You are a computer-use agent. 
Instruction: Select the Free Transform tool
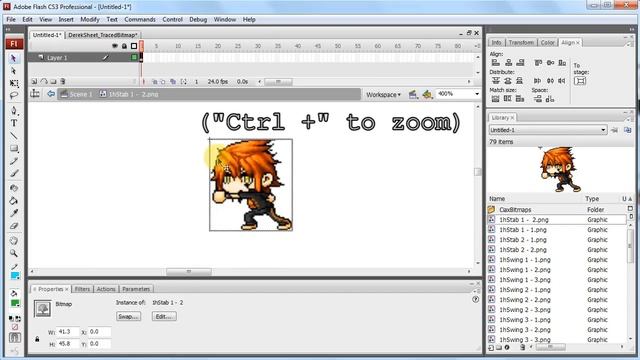(14, 83)
